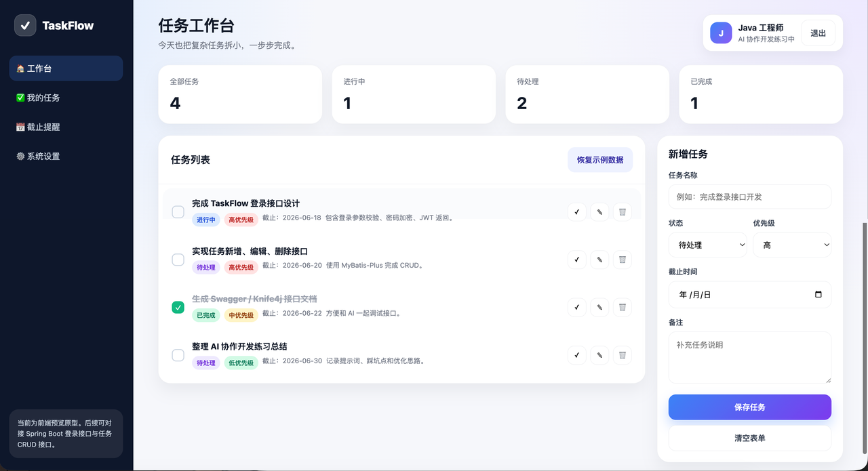Delete the 整理 AI 协作开发练习总结 task with its trash icon
The image size is (868, 471).
[x=623, y=355]
